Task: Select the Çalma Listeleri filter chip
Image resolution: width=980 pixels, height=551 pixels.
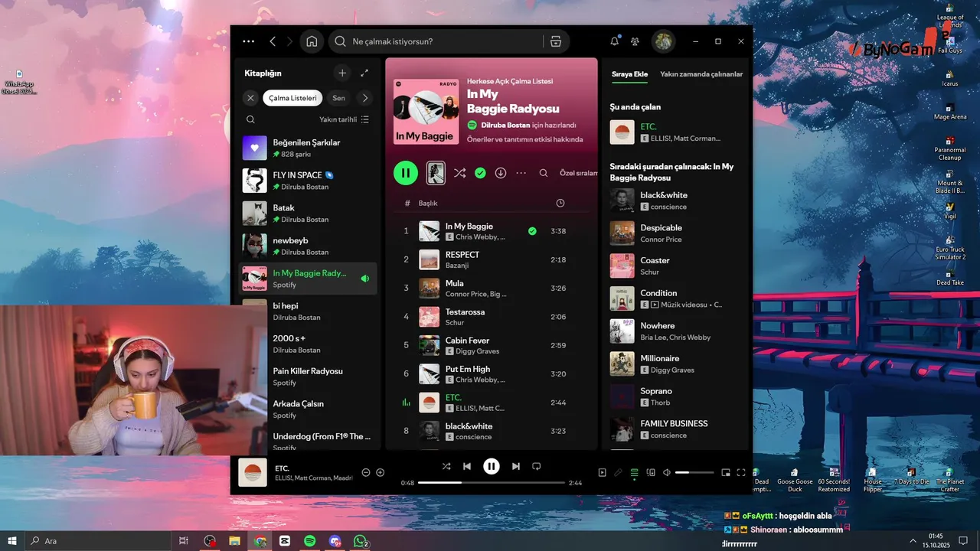Action: 292,98
